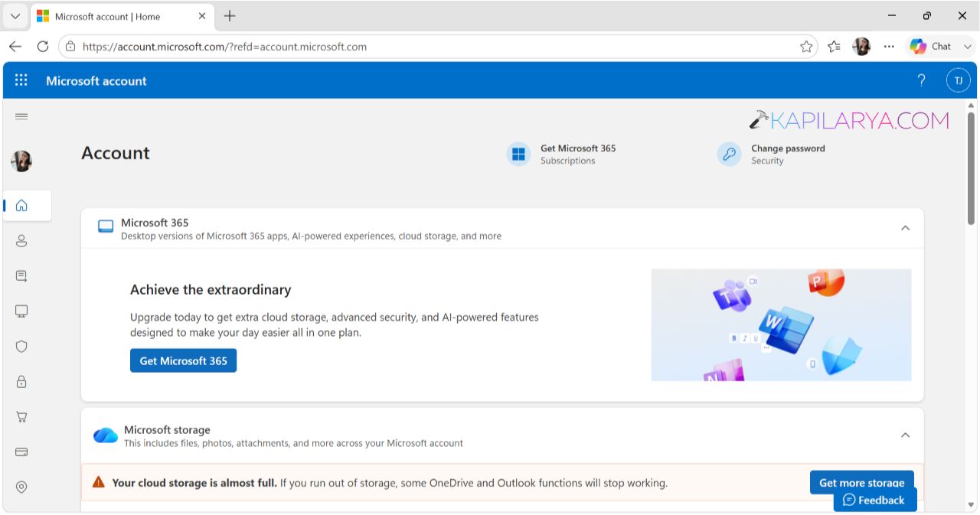Open the browser Favorites list icon
The width and height of the screenshot is (980, 515).
835,47
